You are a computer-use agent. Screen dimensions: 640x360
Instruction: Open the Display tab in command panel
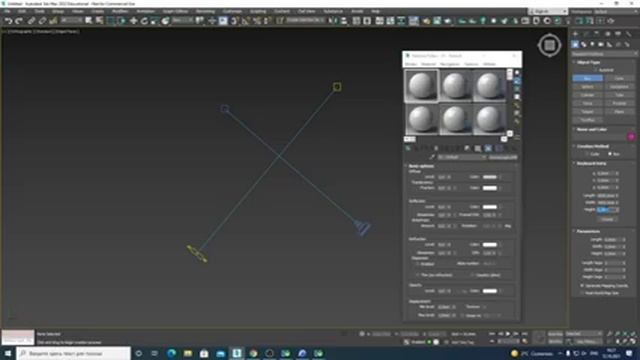click(618, 34)
